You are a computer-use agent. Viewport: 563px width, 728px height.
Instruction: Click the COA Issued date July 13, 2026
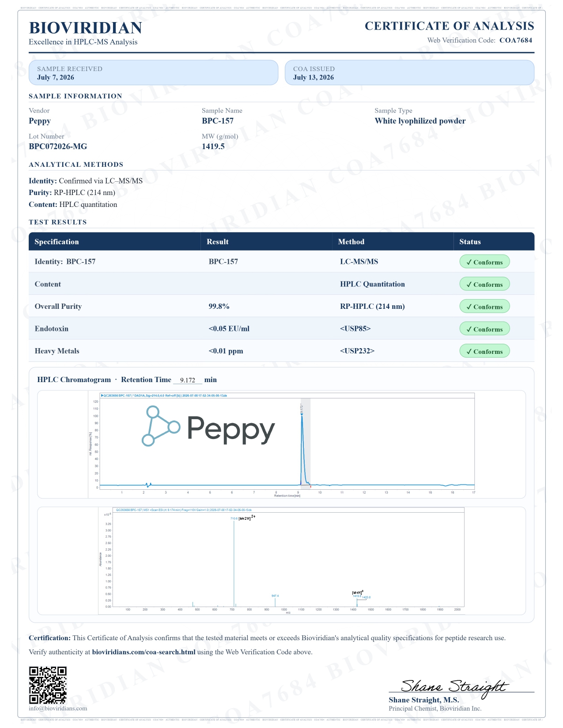(314, 78)
